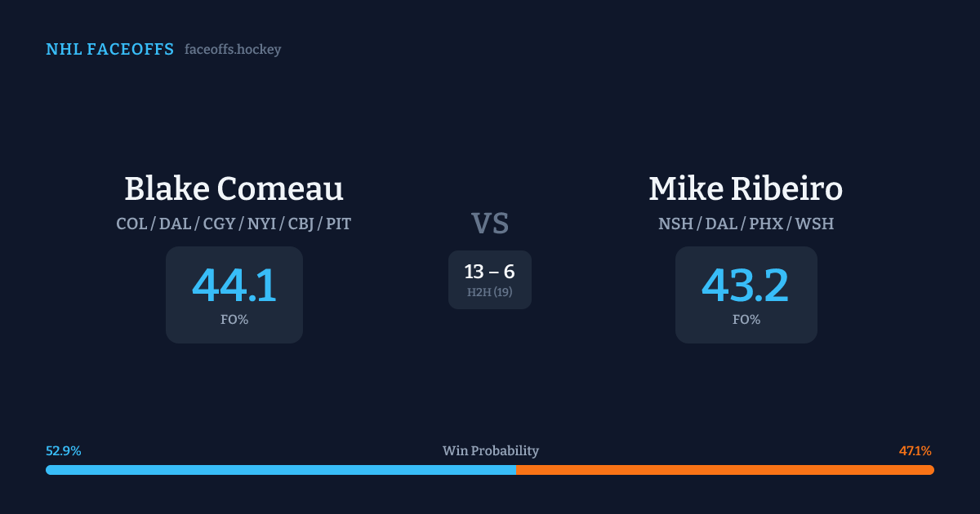Viewport: 980px width, 514px height.
Task: Click the orange segment of the probability bar
Action: pos(724,470)
